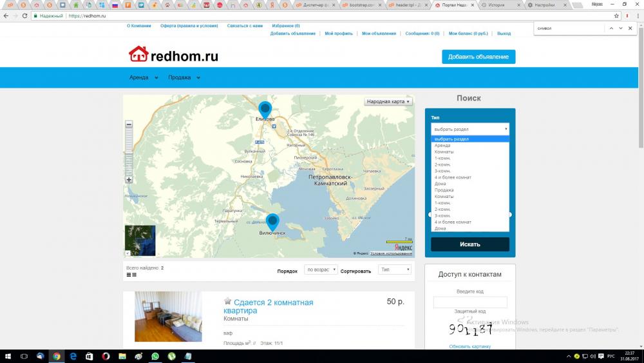Reload the redhom.ru page

click(24, 15)
